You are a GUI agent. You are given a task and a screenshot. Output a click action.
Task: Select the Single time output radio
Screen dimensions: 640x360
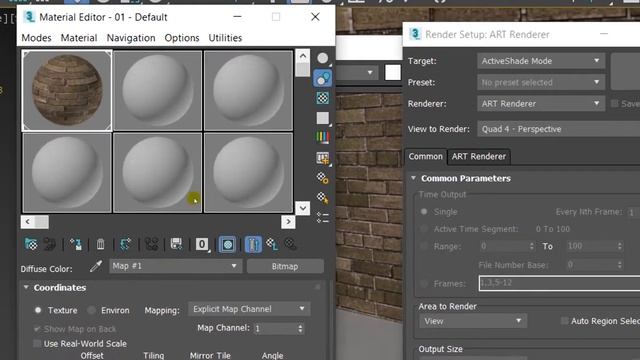(x=424, y=211)
